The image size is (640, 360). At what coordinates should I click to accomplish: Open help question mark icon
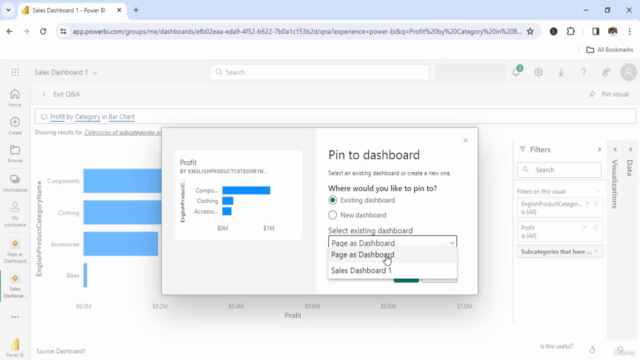584,72
